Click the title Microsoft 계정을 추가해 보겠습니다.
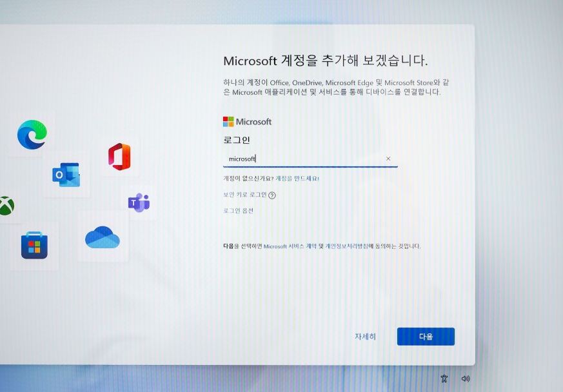563x392 pixels. pos(326,61)
